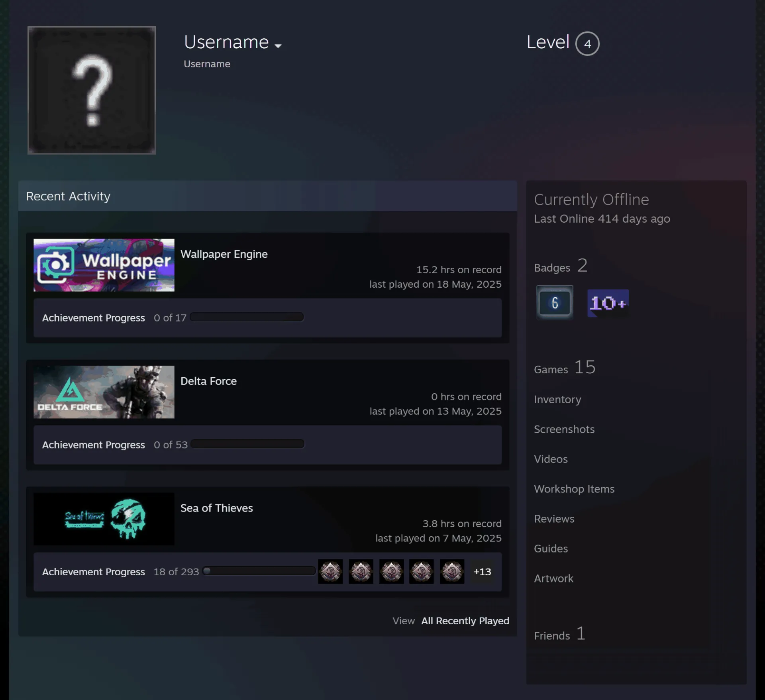Click the Wallpaper Engine title link
This screenshot has height=700, width=765.
[224, 254]
